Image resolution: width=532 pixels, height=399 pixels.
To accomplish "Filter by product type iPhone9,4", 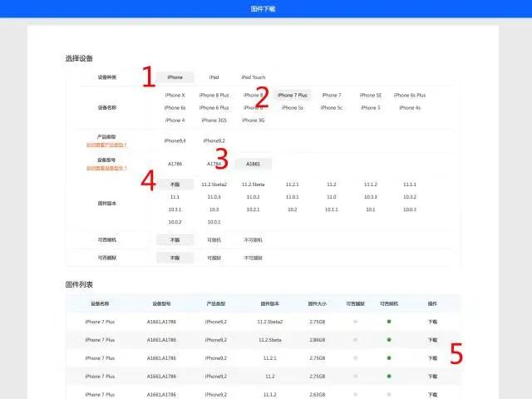I will [175, 140].
